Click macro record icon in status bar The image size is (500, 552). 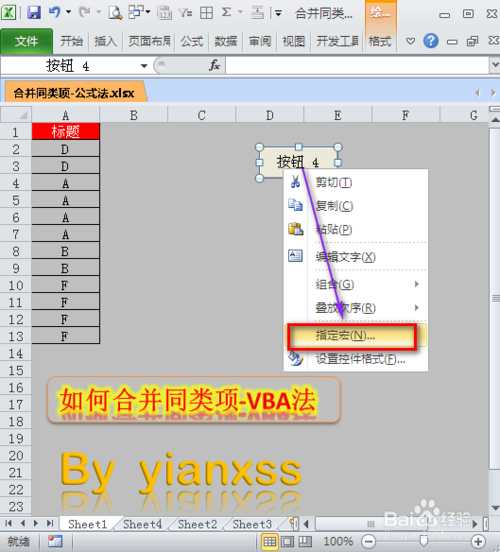55,541
